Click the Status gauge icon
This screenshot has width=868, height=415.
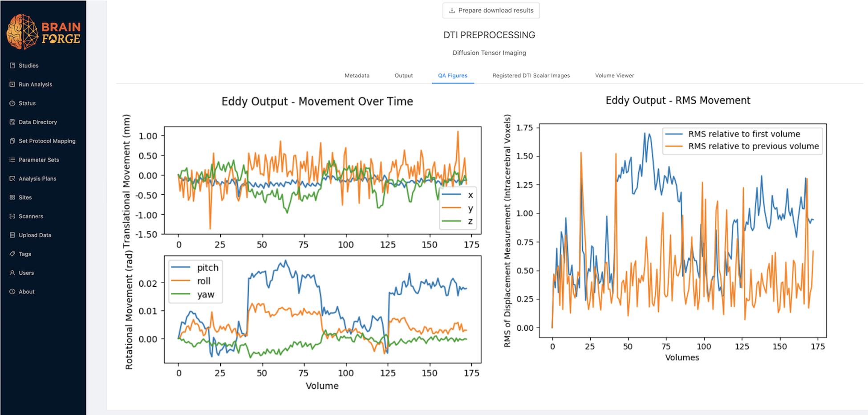[x=12, y=103]
